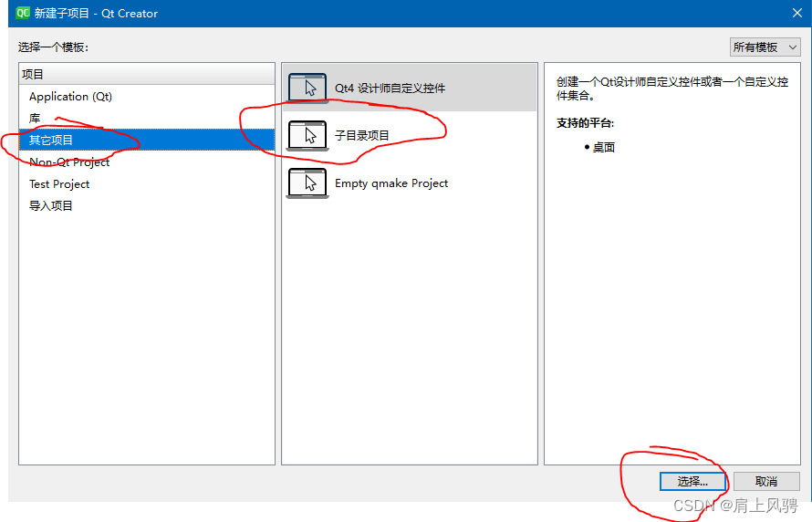Click the Qt Creator logo in title bar
The image size is (812, 522).
tap(22, 13)
